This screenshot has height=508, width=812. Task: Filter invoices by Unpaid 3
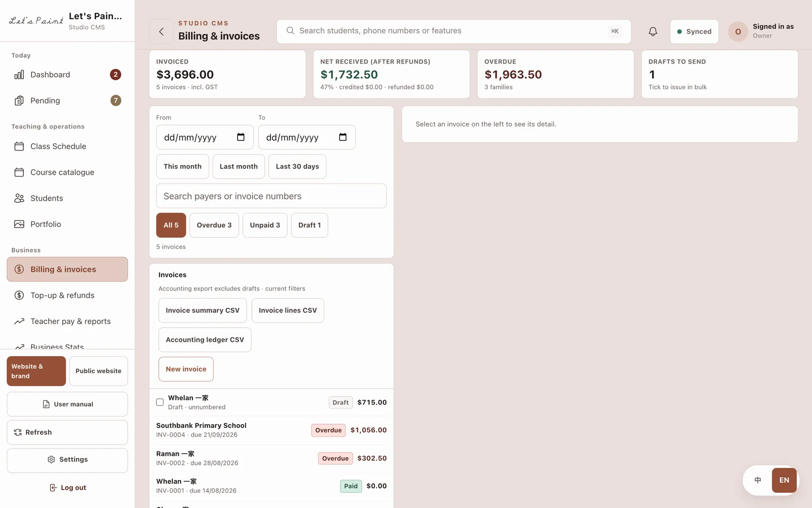pyautogui.click(x=265, y=225)
